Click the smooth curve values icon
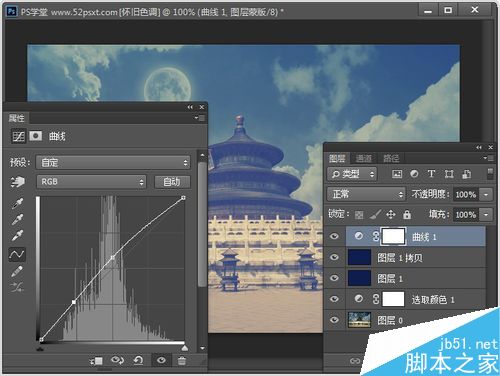 pos(17,287)
